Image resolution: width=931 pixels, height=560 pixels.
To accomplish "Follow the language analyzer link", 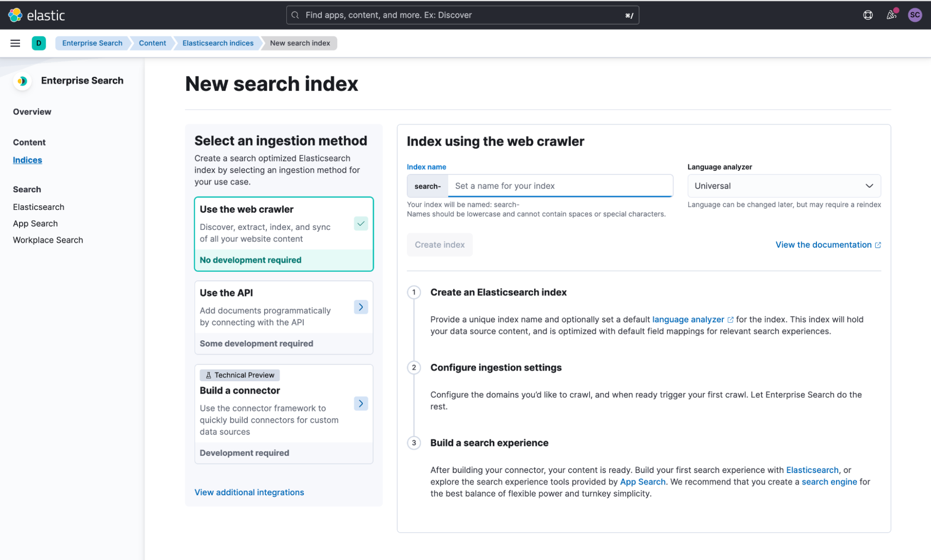I will [688, 320].
